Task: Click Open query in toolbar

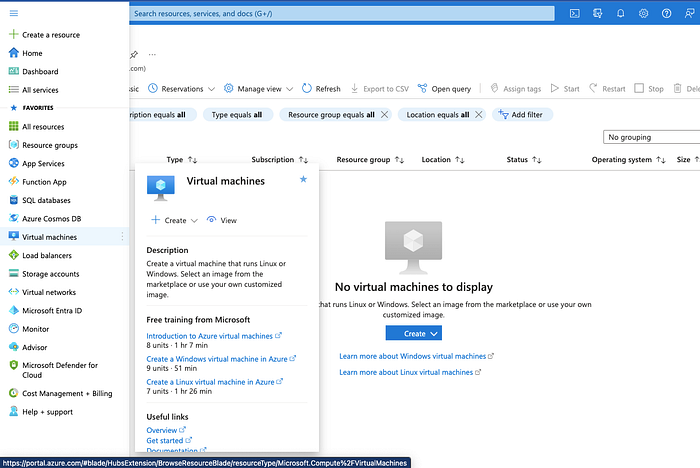Action: 444,89
